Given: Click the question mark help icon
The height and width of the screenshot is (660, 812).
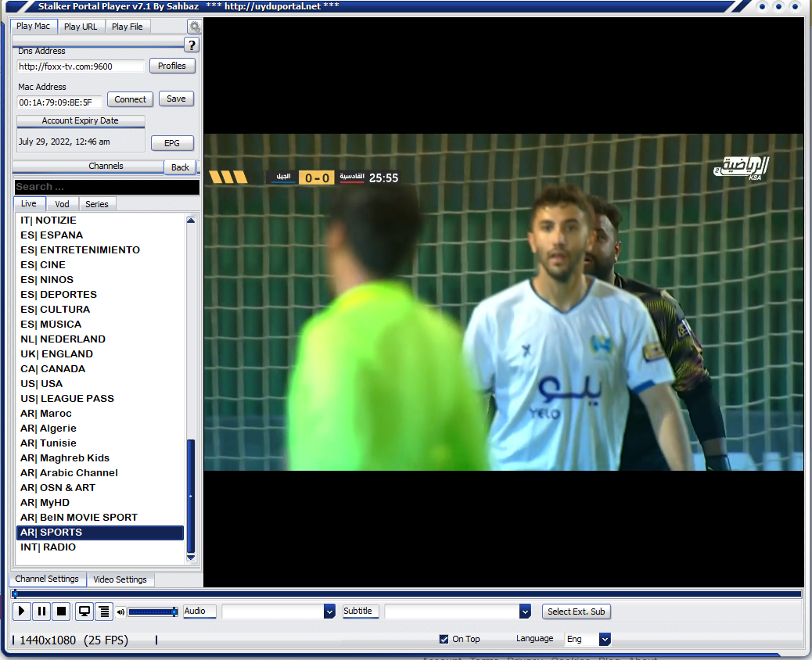Looking at the screenshot, I should coord(191,45).
